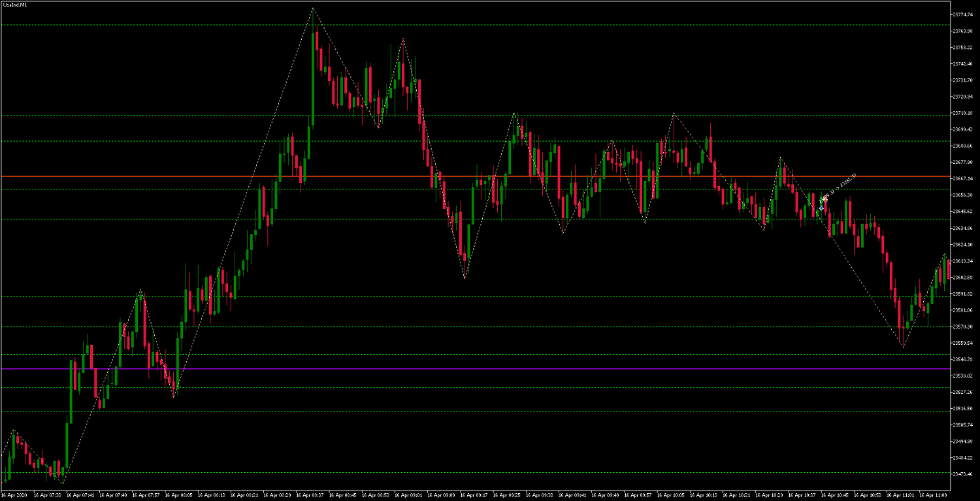Click the 16 Apr 10:13 time label
The height and width of the screenshot is (501, 980).
click(x=702, y=495)
